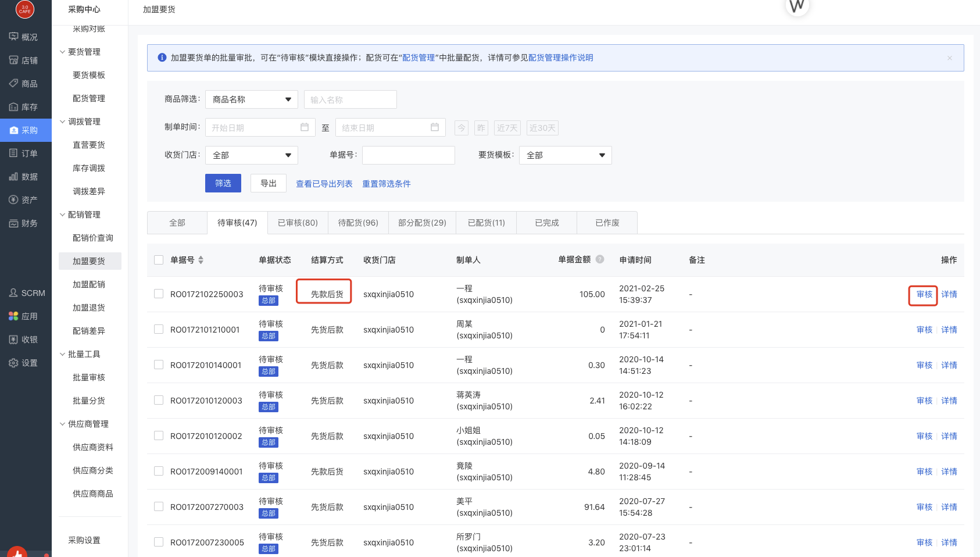
Task: Open calendar icon in 开始日期 field
Action: click(305, 127)
